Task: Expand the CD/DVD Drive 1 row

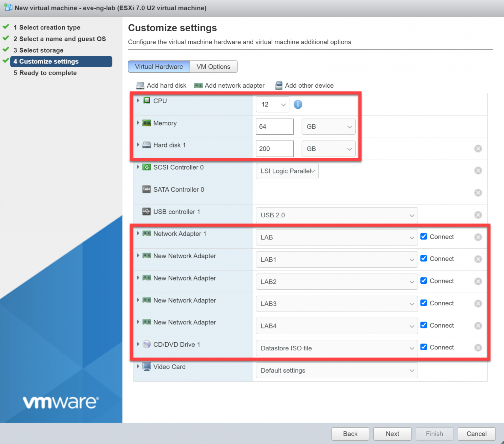Action: (x=138, y=344)
